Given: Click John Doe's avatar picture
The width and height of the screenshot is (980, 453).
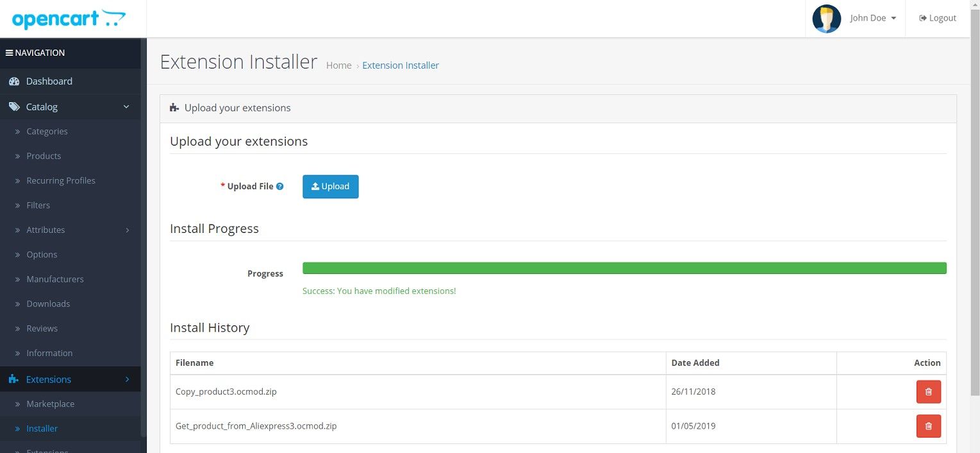Looking at the screenshot, I should [826, 19].
